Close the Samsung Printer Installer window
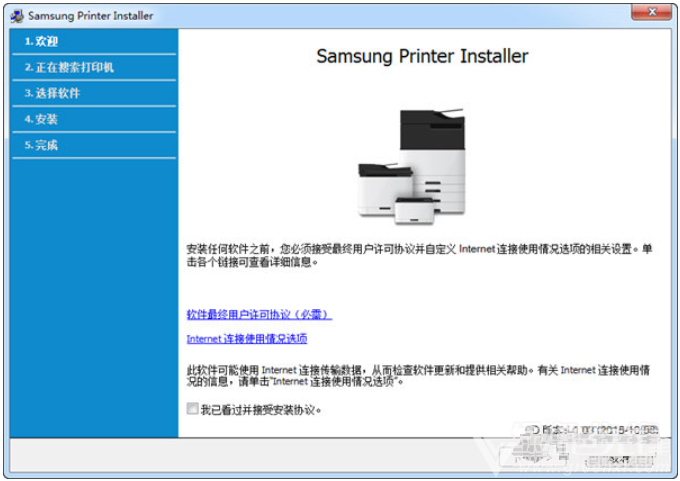 [x=652, y=13]
